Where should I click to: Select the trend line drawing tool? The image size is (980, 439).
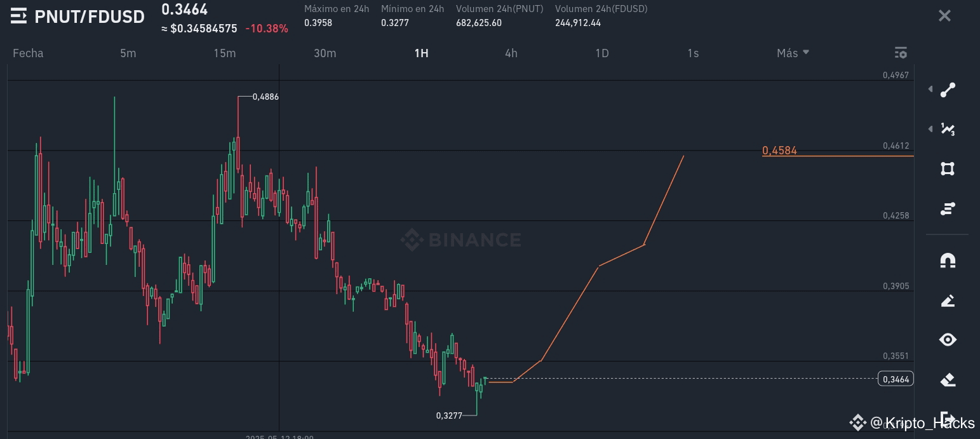tap(948, 90)
